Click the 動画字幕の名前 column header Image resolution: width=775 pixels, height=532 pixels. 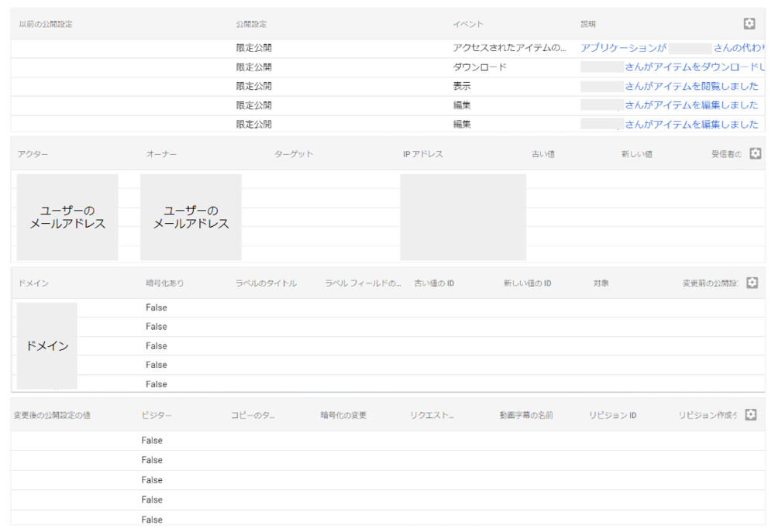pos(526,416)
